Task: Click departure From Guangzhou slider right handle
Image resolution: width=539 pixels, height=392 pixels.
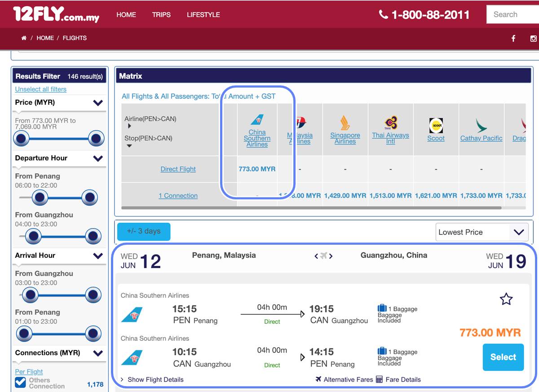Action: coord(93,236)
